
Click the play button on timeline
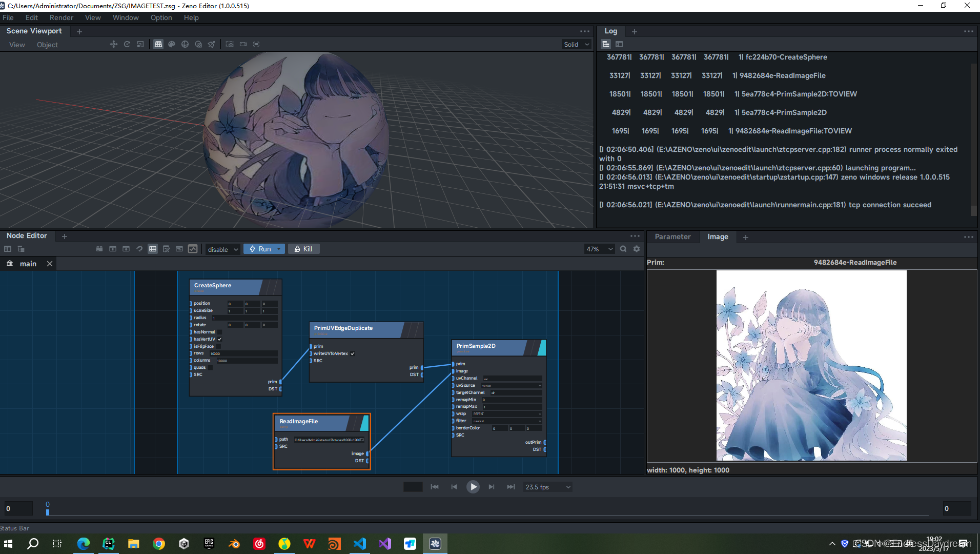tap(473, 487)
